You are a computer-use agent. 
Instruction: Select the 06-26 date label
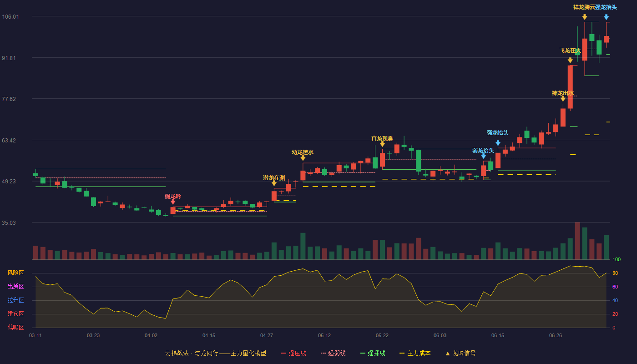pyautogui.click(x=556, y=335)
